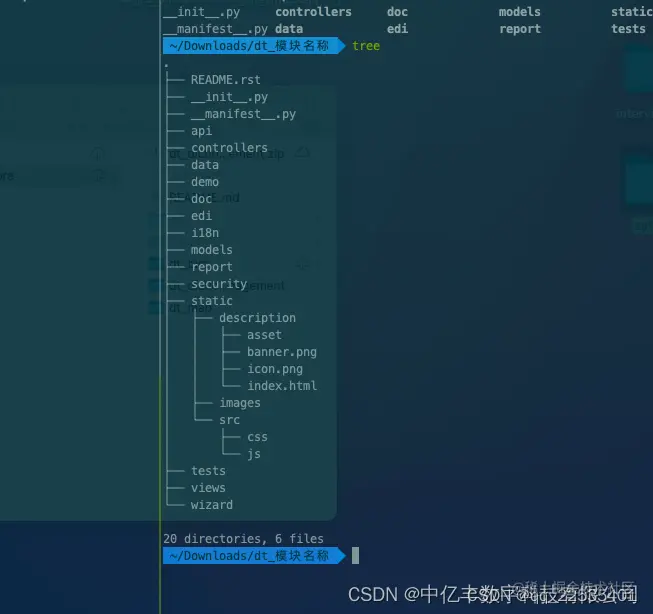
Task: Select the images directory entry
Action: click(240, 403)
